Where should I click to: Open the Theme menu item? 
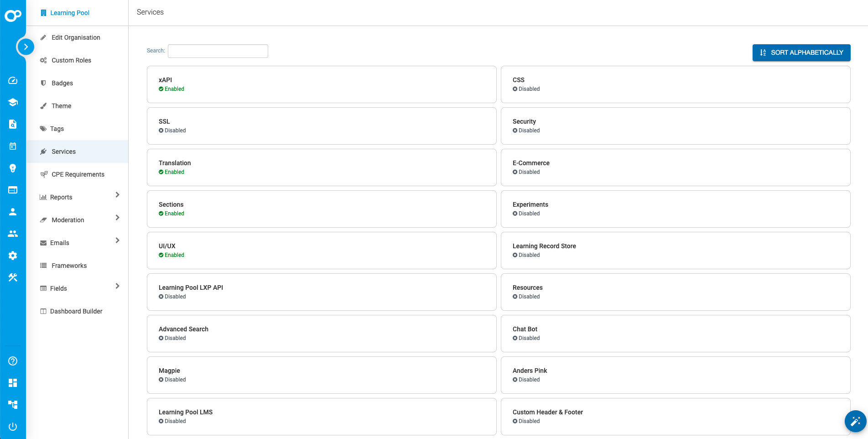click(62, 106)
